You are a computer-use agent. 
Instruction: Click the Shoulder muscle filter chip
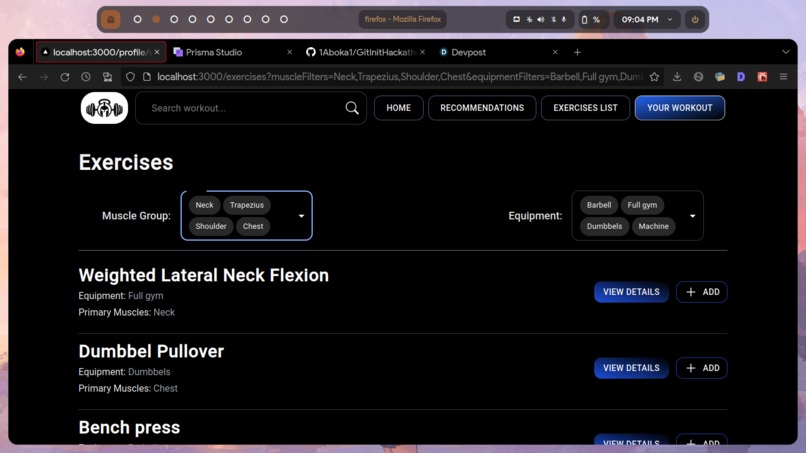coord(211,226)
